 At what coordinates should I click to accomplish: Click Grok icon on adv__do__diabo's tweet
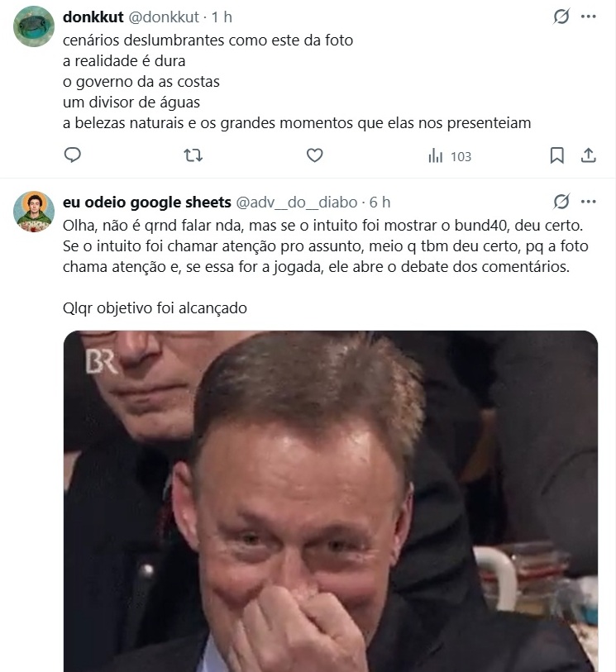[x=561, y=202]
